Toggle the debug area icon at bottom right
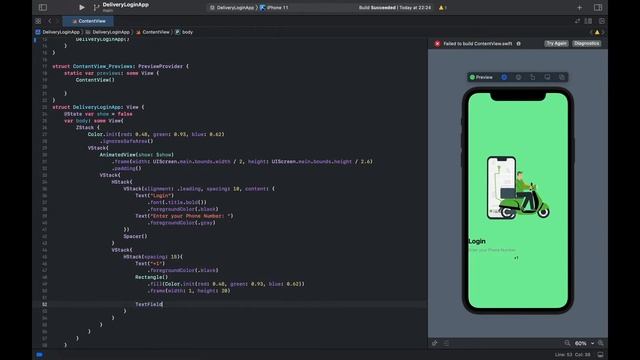The image size is (640, 360). (x=600, y=355)
